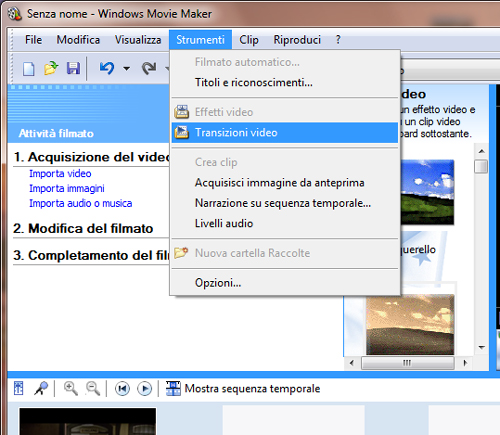The width and height of the screenshot is (500, 435).
Task: Play the storyboard
Action: point(145,389)
